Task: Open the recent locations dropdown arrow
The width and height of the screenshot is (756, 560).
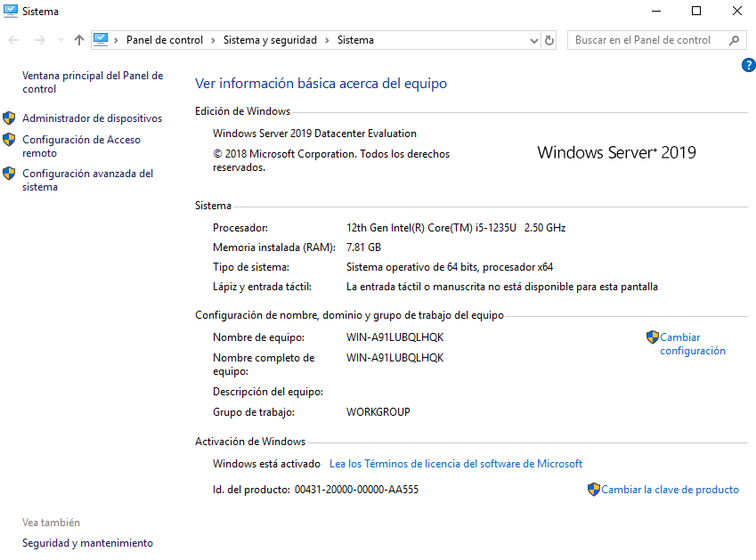Action: pos(61,40)
